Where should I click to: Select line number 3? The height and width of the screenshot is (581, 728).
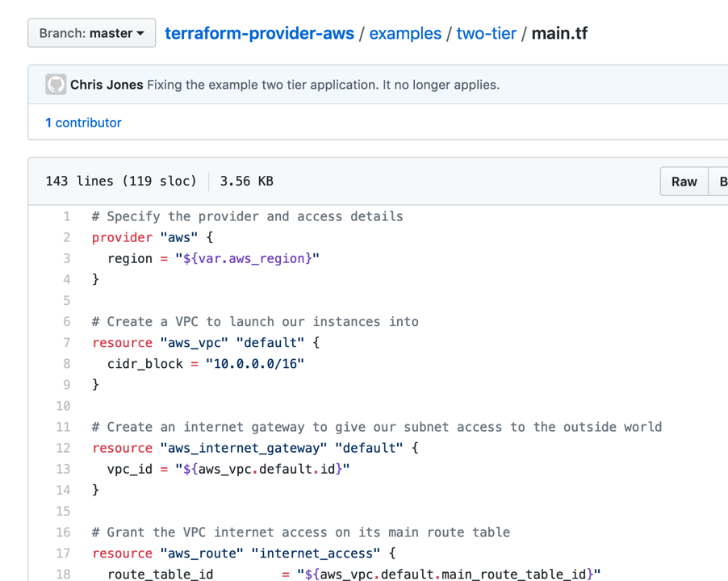(x=67, y=258)
